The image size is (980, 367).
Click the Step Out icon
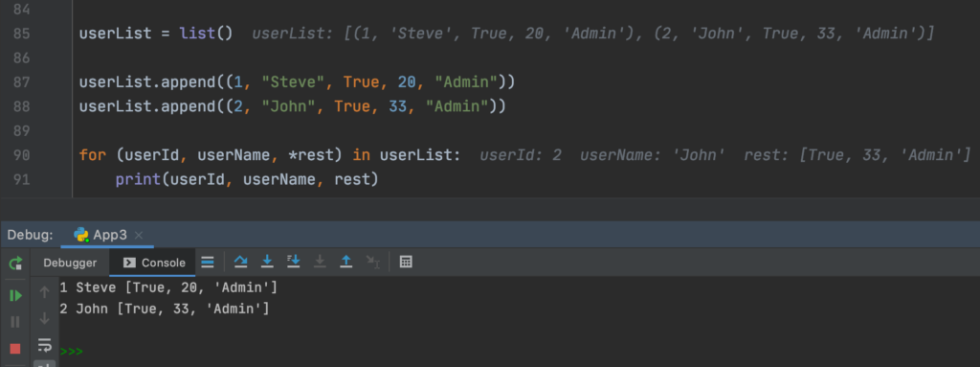pos(346,262)
